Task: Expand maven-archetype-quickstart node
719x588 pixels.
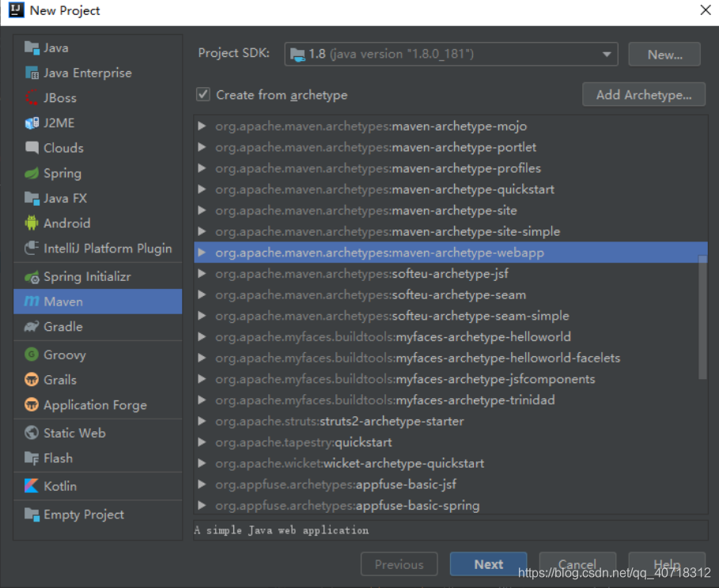Action: [201, 189]
